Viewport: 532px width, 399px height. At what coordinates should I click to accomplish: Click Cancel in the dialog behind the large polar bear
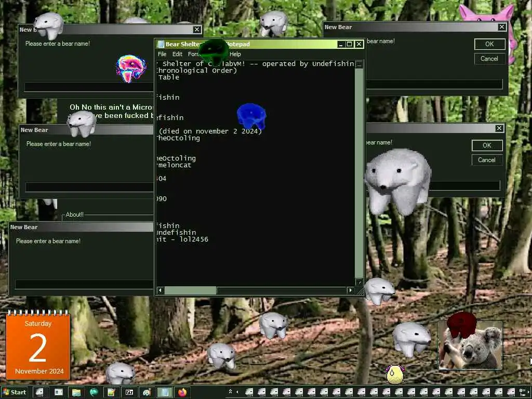pos(487,160)
